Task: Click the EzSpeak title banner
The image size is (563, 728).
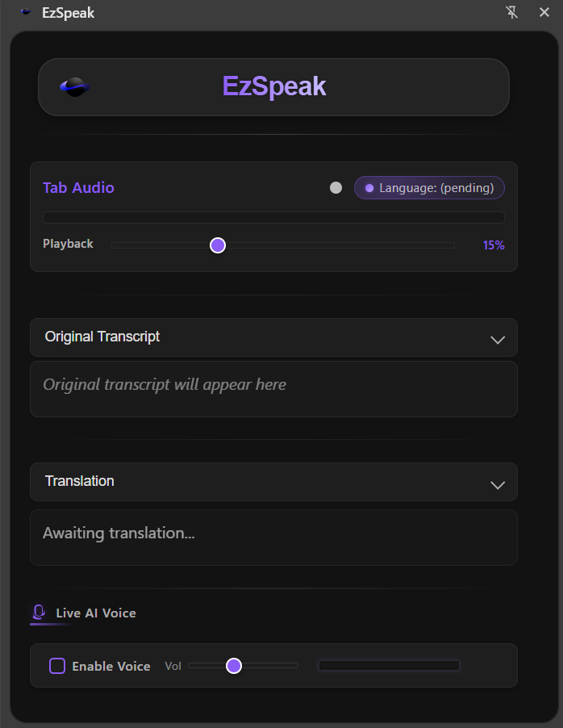Action: click(x=273, y=86)
